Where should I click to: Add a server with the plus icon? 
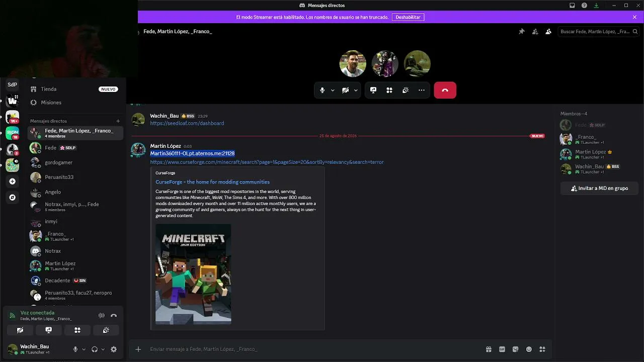point(13,181)
